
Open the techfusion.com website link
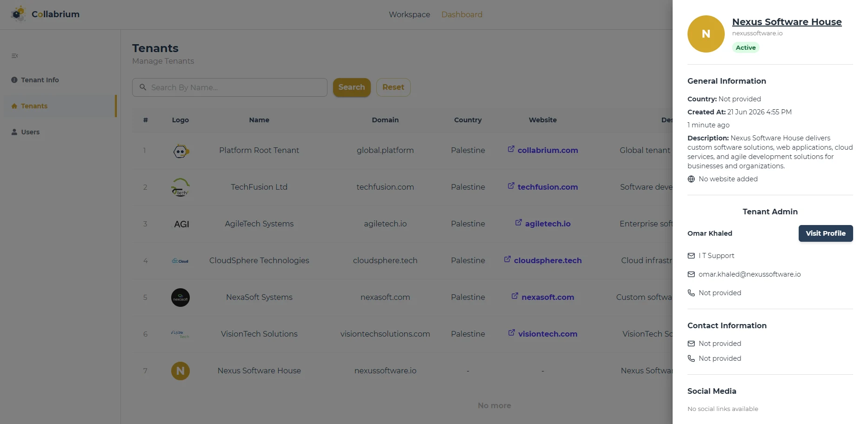[543, 187]
